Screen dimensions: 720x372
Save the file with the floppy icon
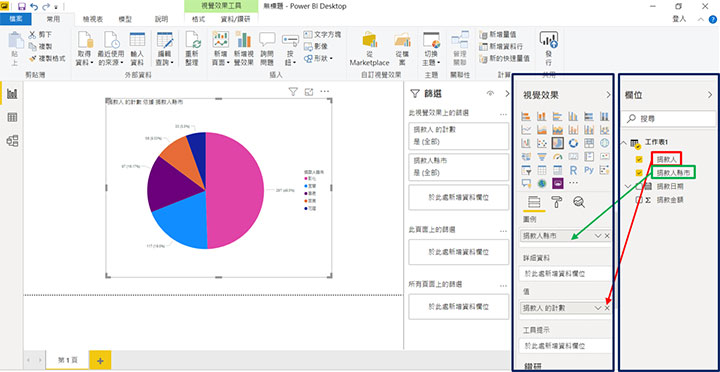click(22, 6)
